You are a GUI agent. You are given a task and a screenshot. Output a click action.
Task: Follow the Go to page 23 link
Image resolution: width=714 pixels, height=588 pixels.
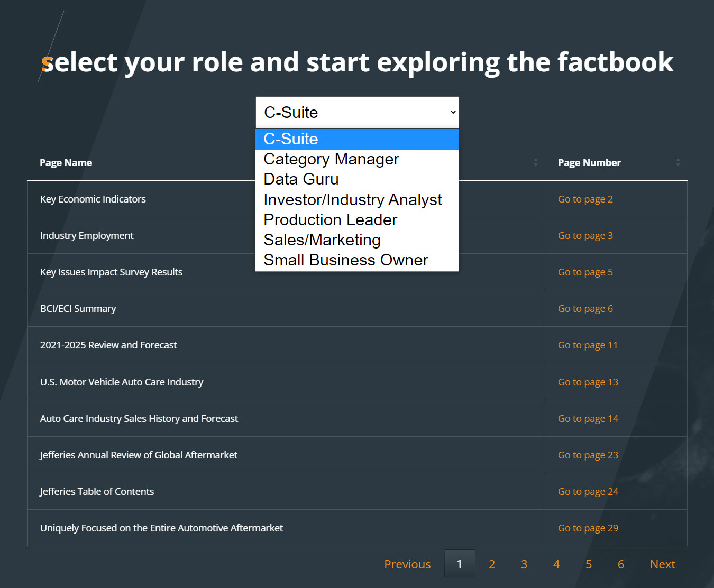point(588,455)
